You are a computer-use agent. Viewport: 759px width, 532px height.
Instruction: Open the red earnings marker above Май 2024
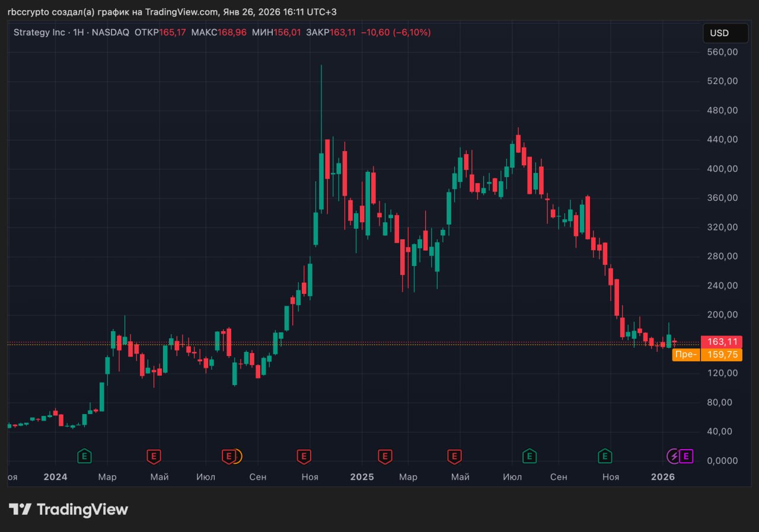[154, 456]
